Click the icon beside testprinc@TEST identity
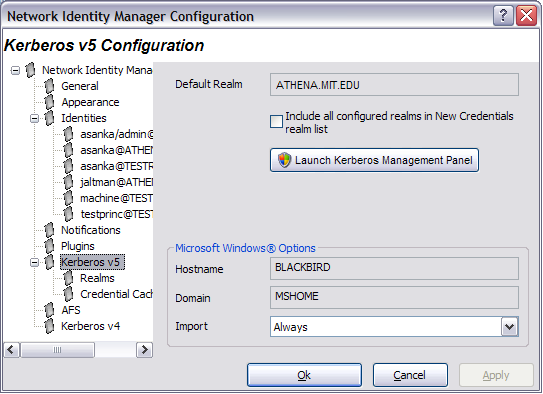 click(x=69, y=214)
